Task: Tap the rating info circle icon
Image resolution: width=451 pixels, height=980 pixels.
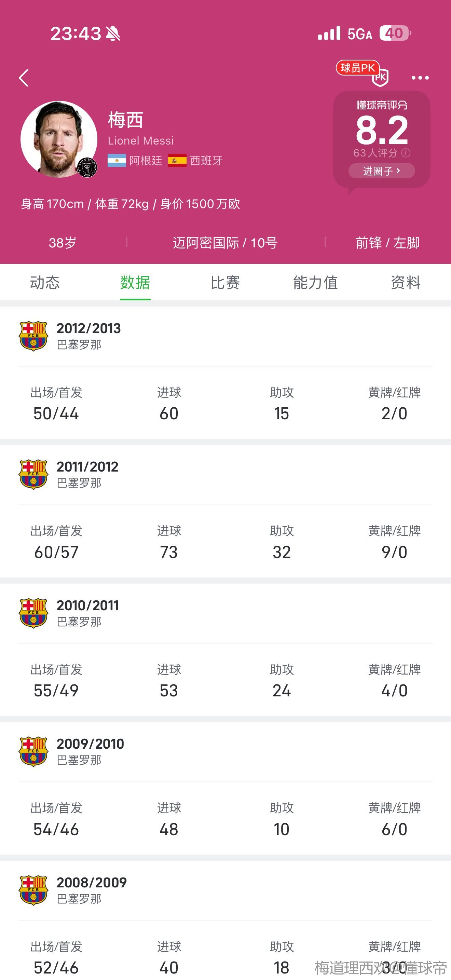Action: 406,153
